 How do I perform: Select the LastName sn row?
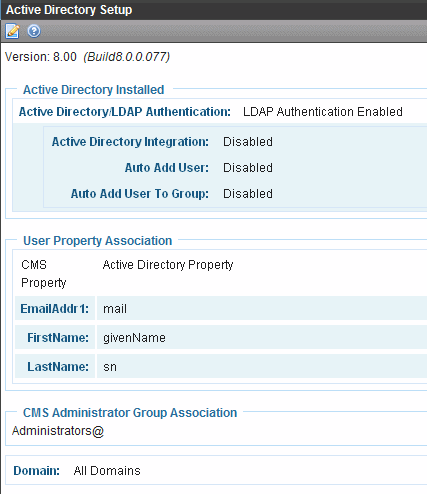click(x=221, y=366)
